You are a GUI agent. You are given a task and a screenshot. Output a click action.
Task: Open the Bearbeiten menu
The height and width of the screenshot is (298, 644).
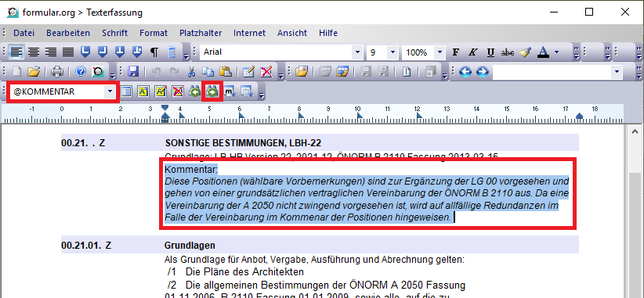(x=68, y=33)
